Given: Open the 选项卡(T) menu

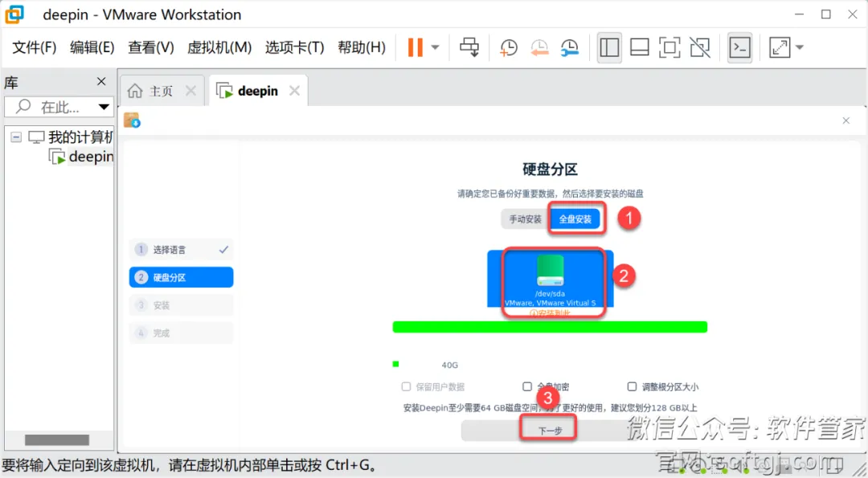Looking at the screenshot, I should [294, 47].
